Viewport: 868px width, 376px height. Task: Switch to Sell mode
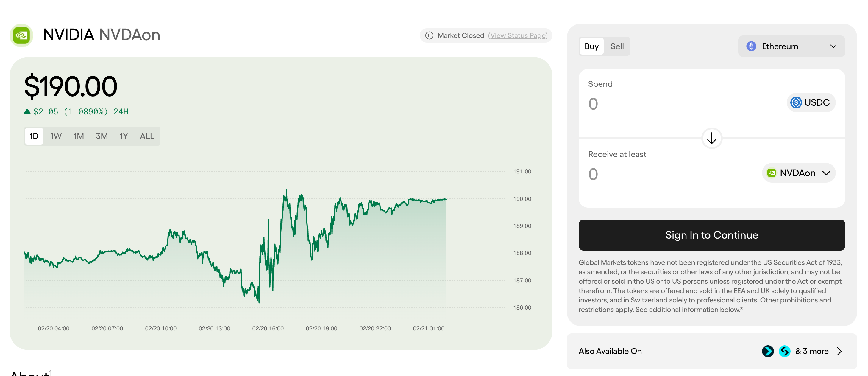coord(617,46)
